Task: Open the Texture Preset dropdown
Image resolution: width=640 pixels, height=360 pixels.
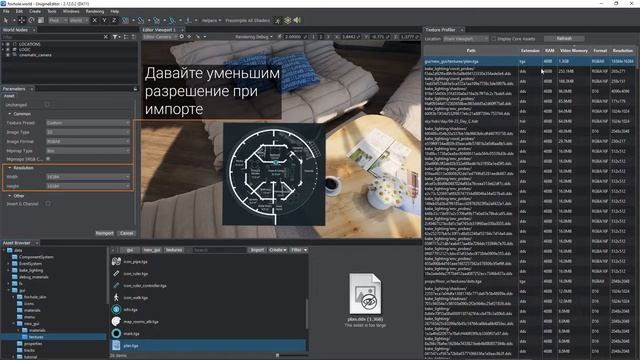Action: coord(88,123)
